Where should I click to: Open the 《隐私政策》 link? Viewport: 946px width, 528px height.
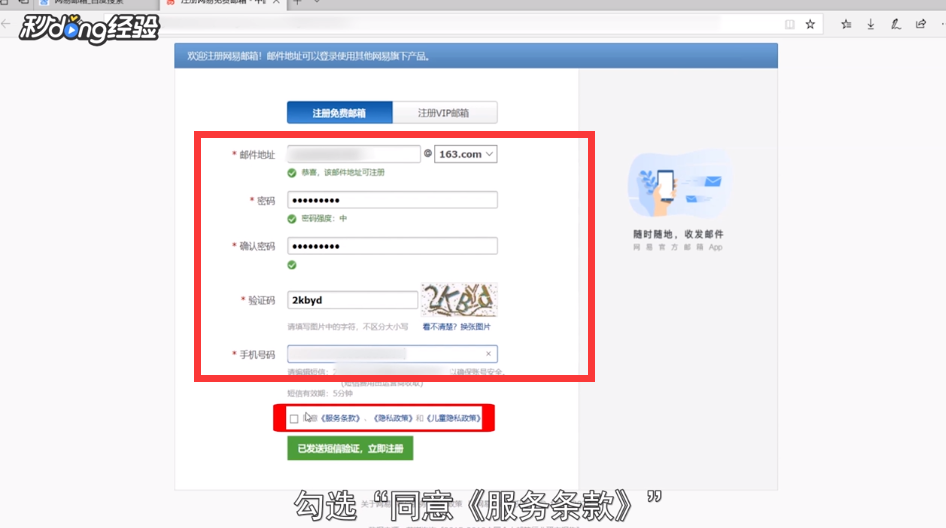(393, 418)
